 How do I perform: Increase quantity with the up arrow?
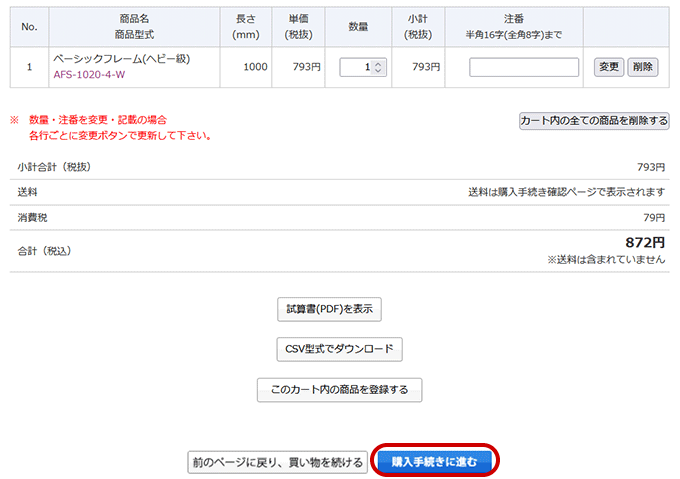tap(377, 63)
